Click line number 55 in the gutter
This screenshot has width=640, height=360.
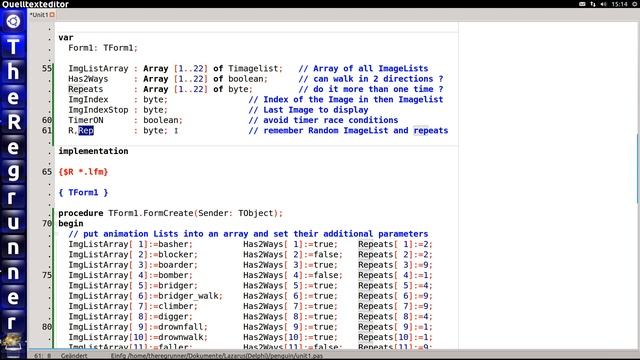[47, 69]
